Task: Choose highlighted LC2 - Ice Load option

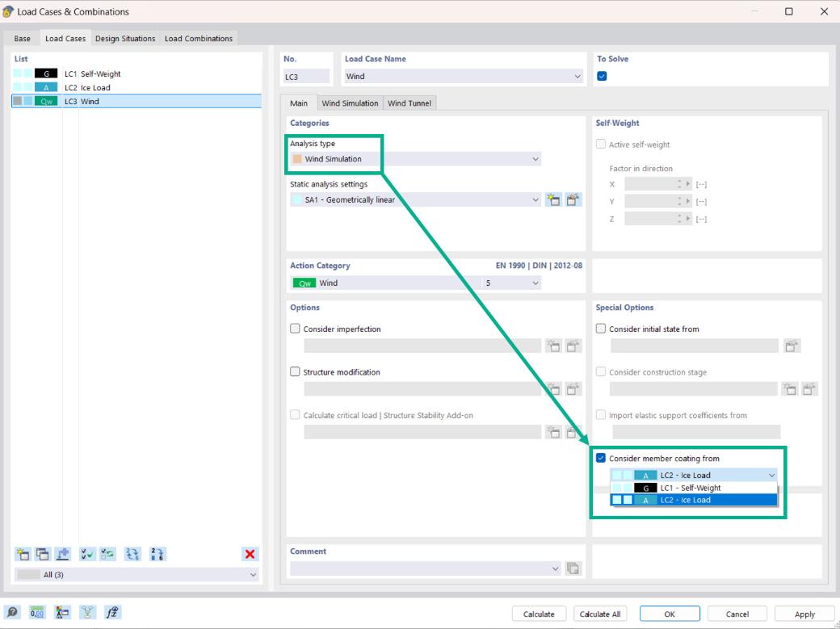Action: 694,500
